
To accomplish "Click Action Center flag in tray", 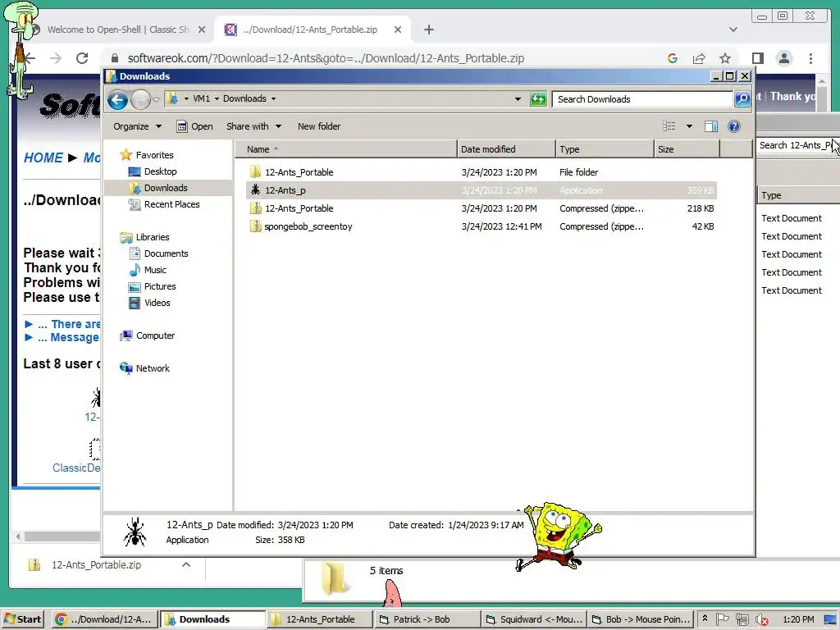I will [x=723, y=619].
